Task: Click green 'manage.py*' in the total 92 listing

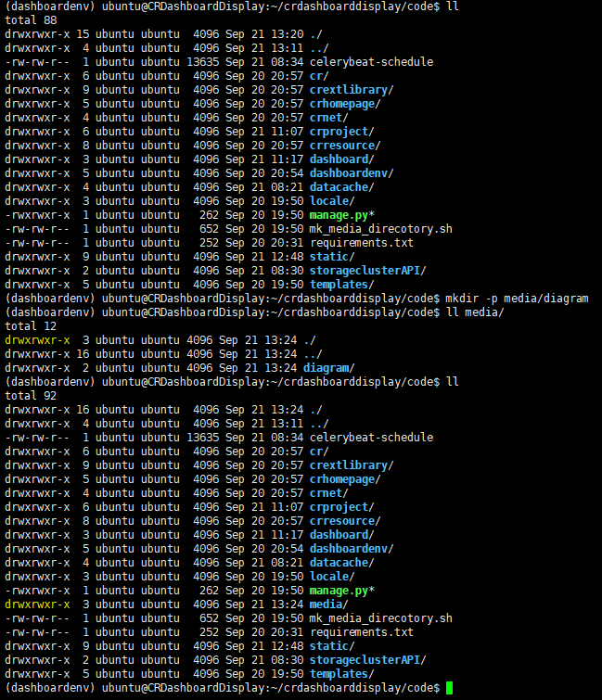Action: (341, 591)
